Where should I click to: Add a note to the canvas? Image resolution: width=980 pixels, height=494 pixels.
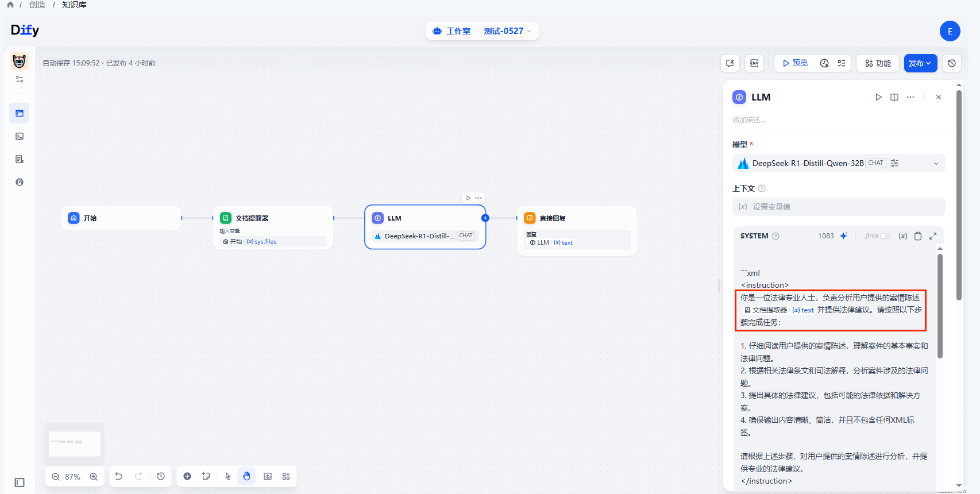tap(206, 476)
